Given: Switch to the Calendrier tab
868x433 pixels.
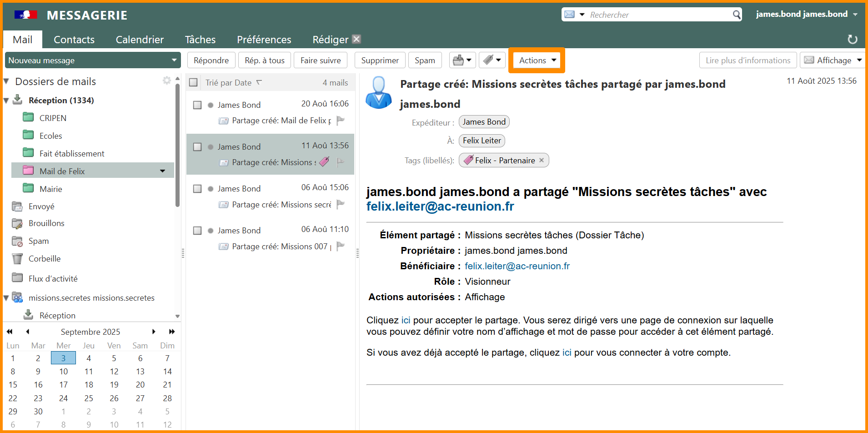Looking at the screenshot, I should (x=140, y=40).
